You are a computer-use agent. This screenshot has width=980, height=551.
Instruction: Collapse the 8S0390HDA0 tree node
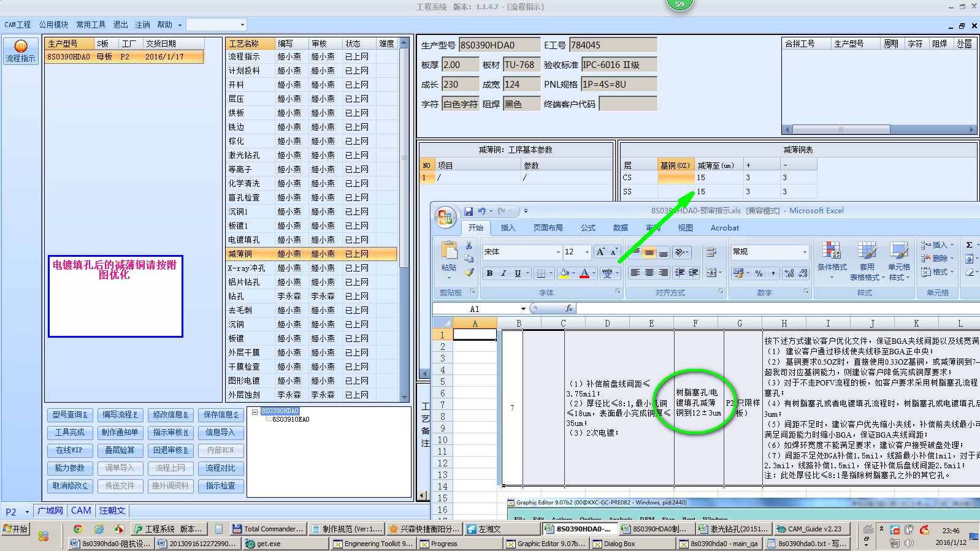coord(255,412)
